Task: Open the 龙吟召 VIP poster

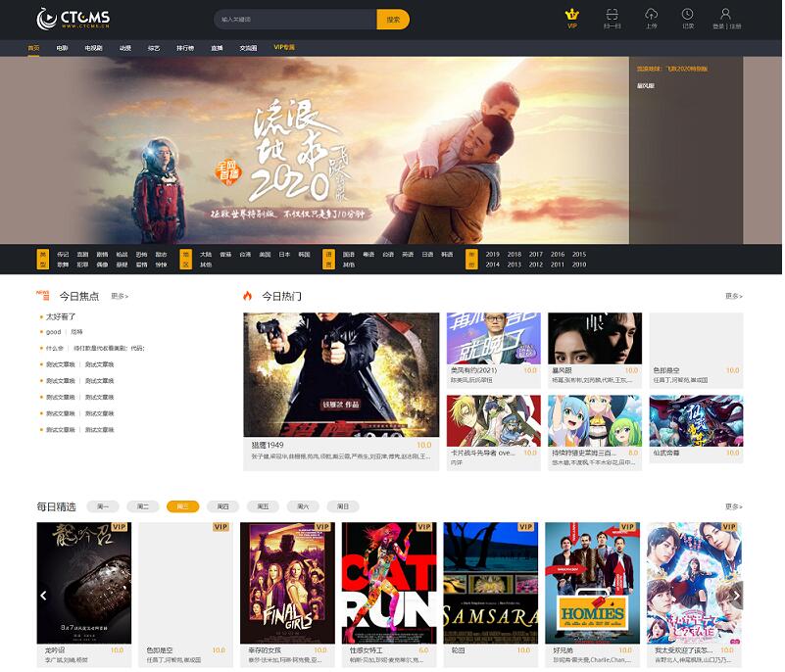Action: click(x=84, y=583)
